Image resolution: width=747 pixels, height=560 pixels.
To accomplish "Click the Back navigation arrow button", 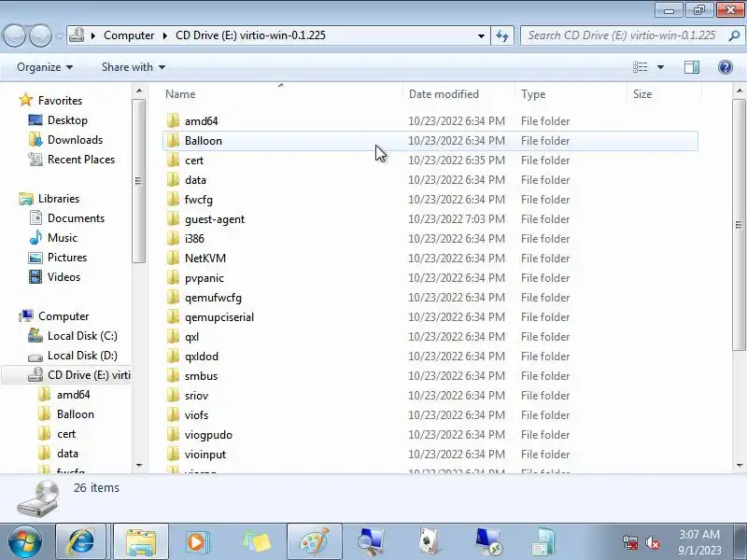I will [15, 35].
